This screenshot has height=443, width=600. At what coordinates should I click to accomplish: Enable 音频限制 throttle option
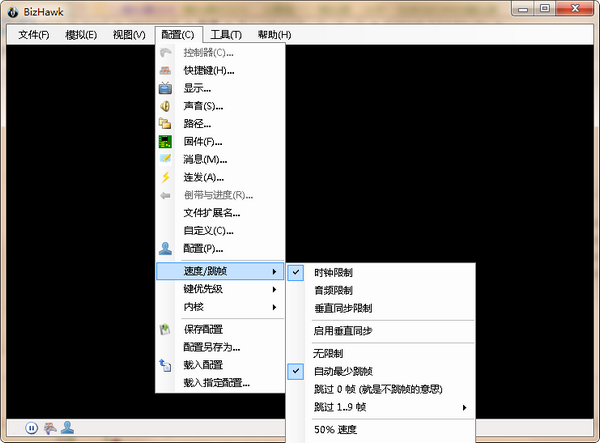(x=381, y=290)
